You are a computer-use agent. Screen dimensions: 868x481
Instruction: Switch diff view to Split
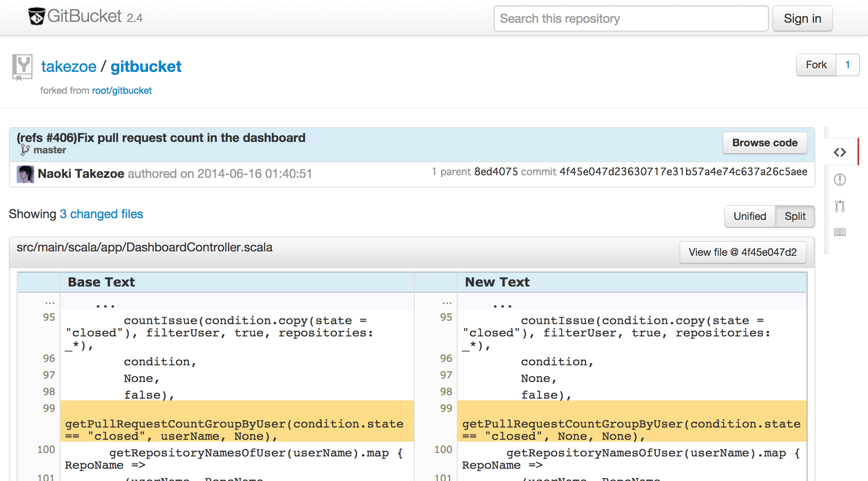pyautogui.click(x=795, y=216)
